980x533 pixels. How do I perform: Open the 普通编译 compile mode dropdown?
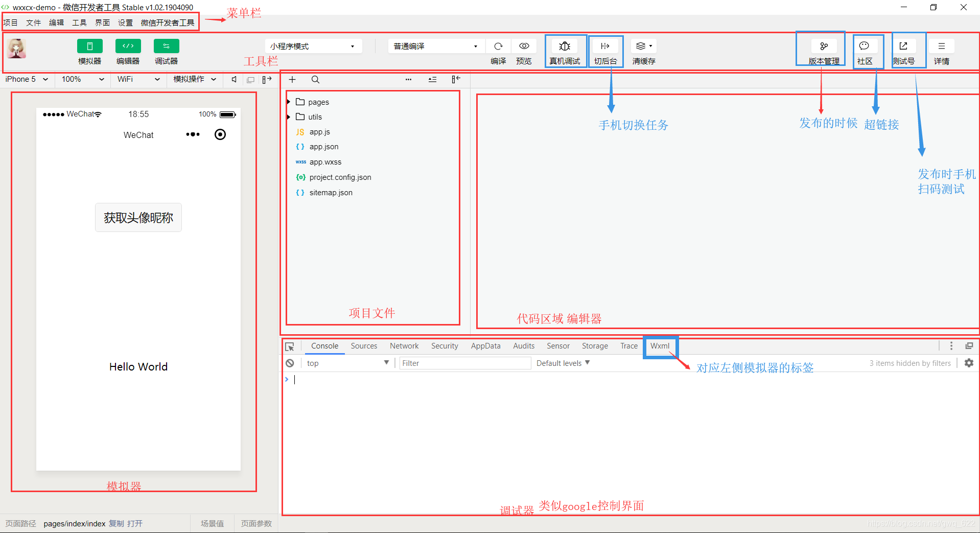(x=436, y=46)
